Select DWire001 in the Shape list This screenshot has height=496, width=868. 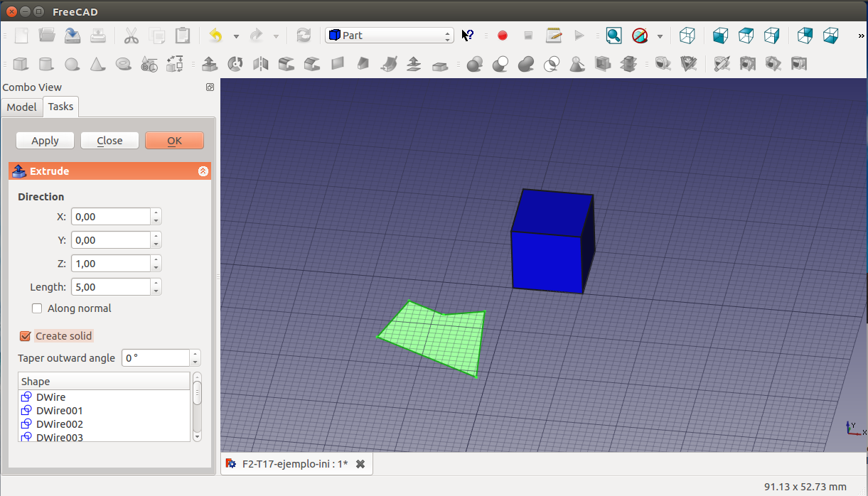coord(60,411)
